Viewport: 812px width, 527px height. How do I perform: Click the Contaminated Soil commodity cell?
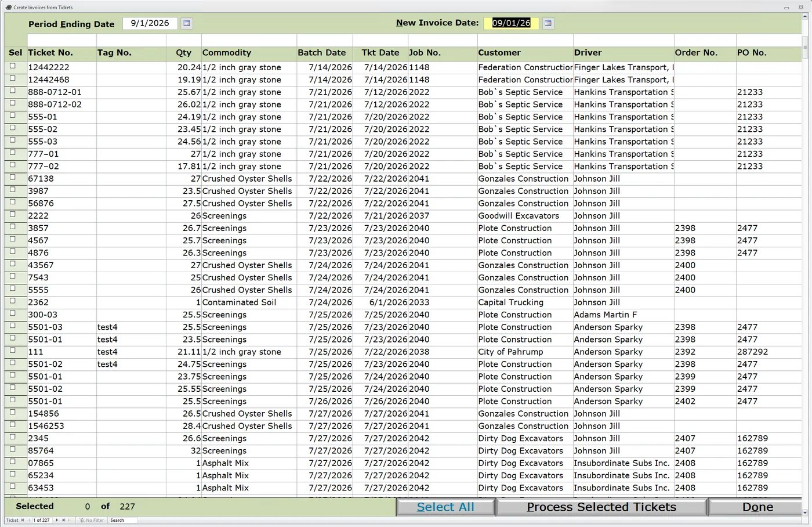tap(249, 302)
